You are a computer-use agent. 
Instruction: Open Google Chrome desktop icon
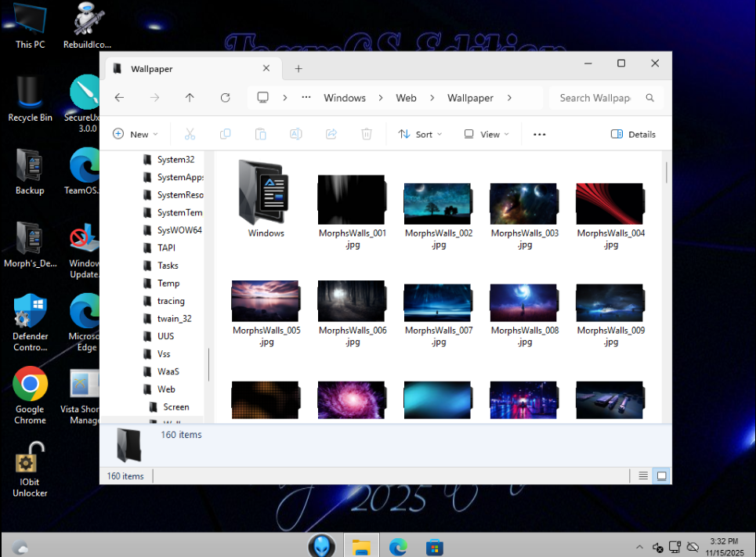point(30,385)
